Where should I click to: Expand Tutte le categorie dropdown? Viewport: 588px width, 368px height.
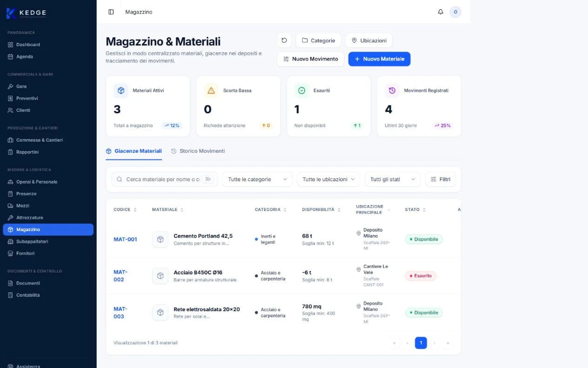[258, 179]
